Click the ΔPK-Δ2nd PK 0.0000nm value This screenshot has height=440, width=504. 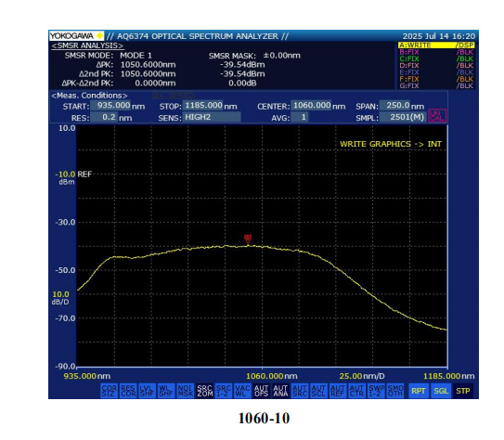pyautogui.click(x=155, y=84)
